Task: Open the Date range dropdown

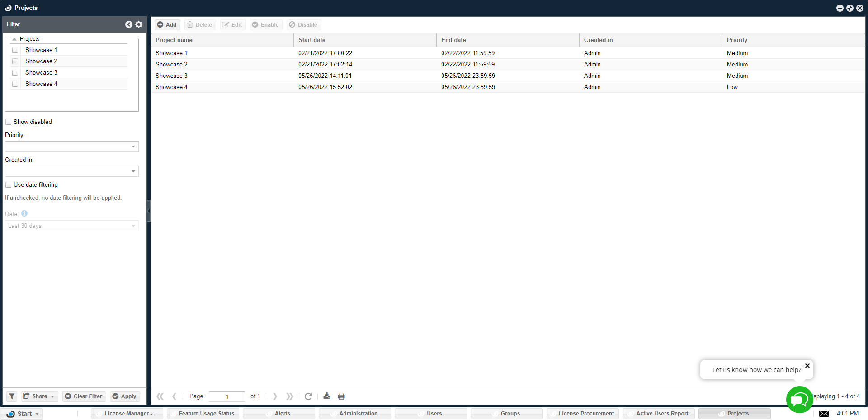Action: pos(133,226)
